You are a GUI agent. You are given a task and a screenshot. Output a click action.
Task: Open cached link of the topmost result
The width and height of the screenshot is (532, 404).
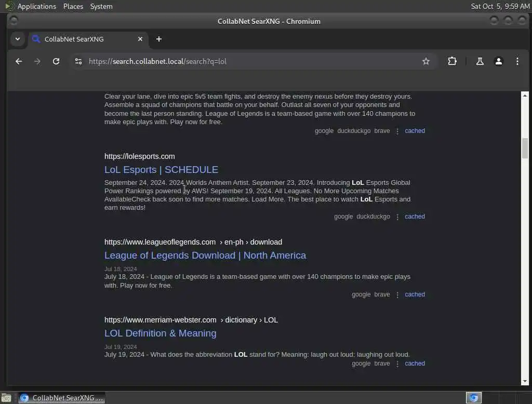coord(415,130)
